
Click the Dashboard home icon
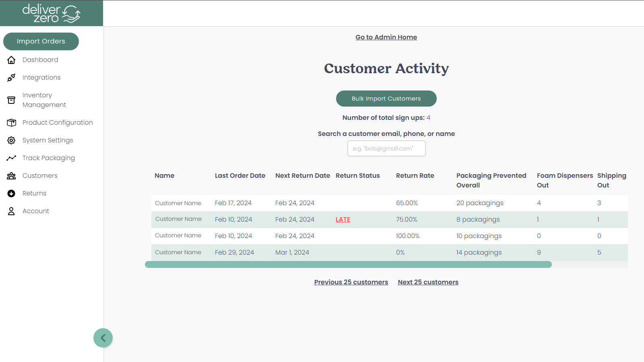tap(11, 60)
